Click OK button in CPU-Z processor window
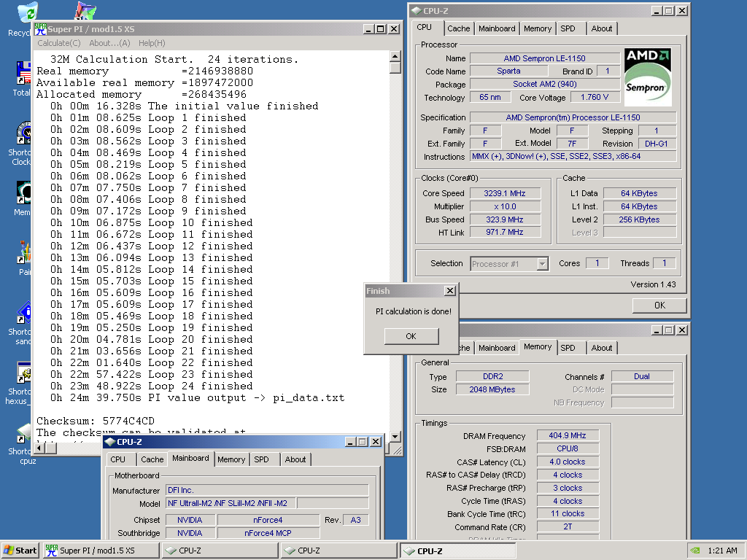Viewport: 747px width, 560px height. click(659, 306)
